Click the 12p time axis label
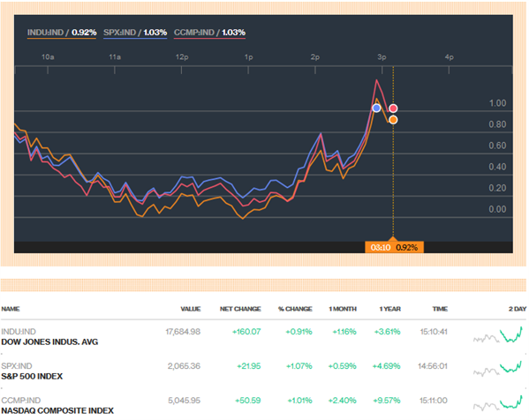Image resolution: width=529 pixels, height=420 pixels. tap(182, 57)
